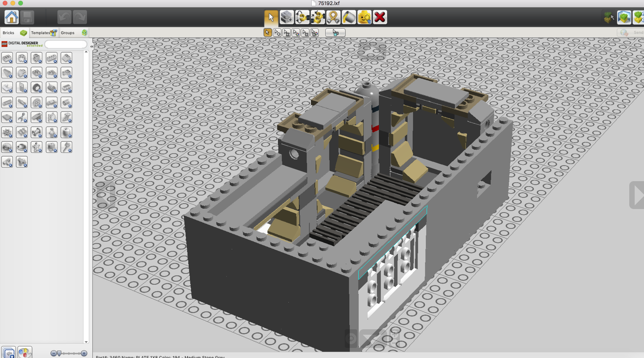Image resolution: width=644 pixels, height=358 pixels.
Task: Click the plus on brick size slider
Action: click(84, 353)
